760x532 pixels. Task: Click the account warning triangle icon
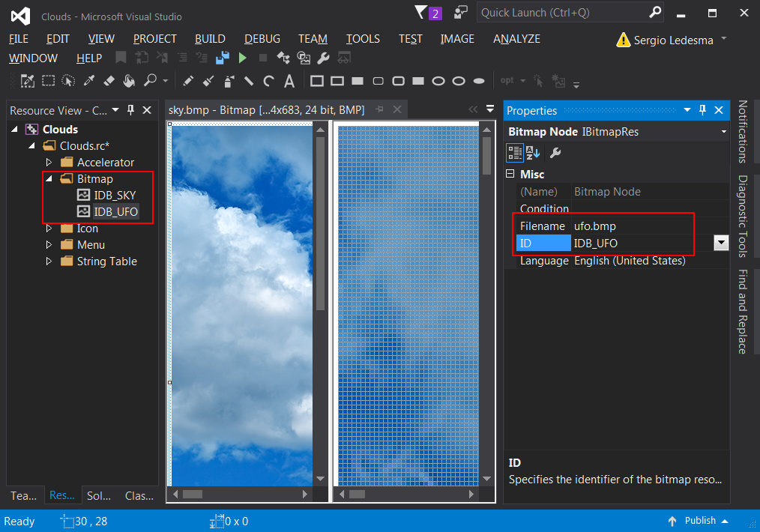623,40
